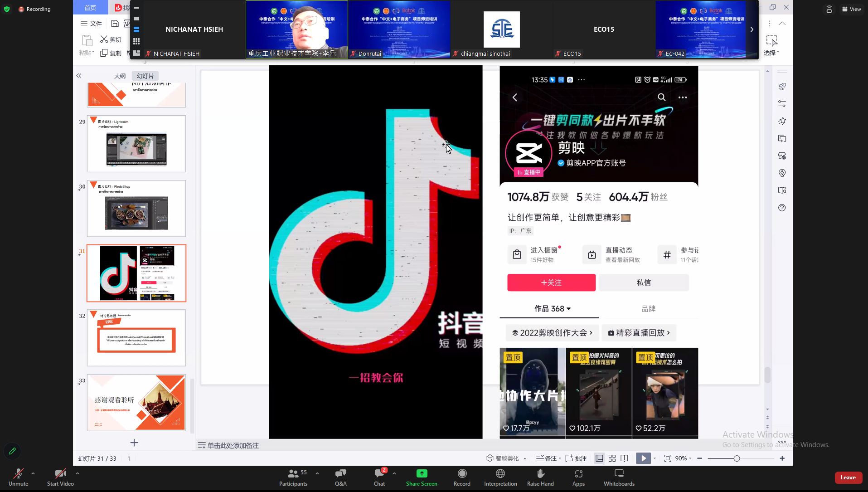Expand audio options arrow next to Unmute
Image resolution: width=868 pixels, height=492 pixels.
(33, 473)
